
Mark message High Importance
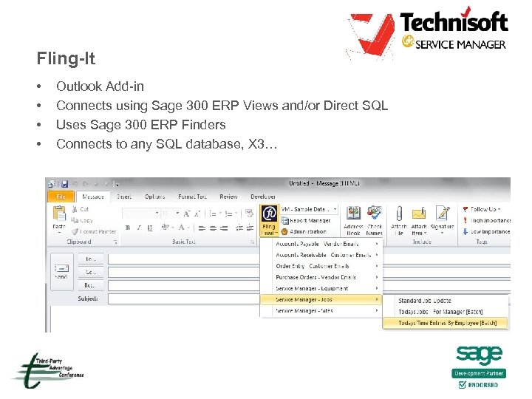[486, 220]
